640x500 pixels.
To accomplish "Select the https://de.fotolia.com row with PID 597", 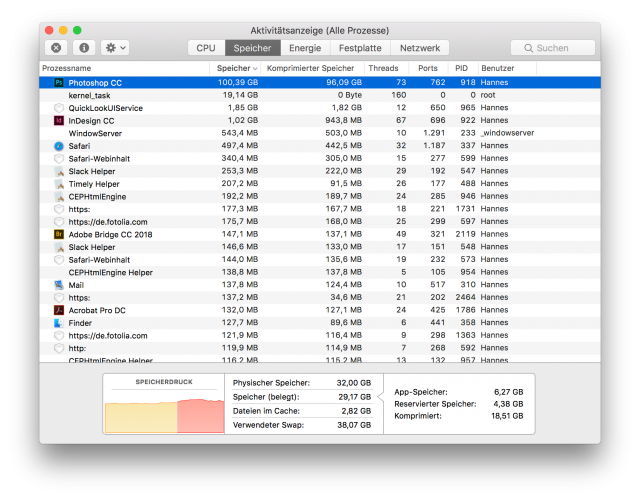I will pyautogui.click(x=320, y=222).
